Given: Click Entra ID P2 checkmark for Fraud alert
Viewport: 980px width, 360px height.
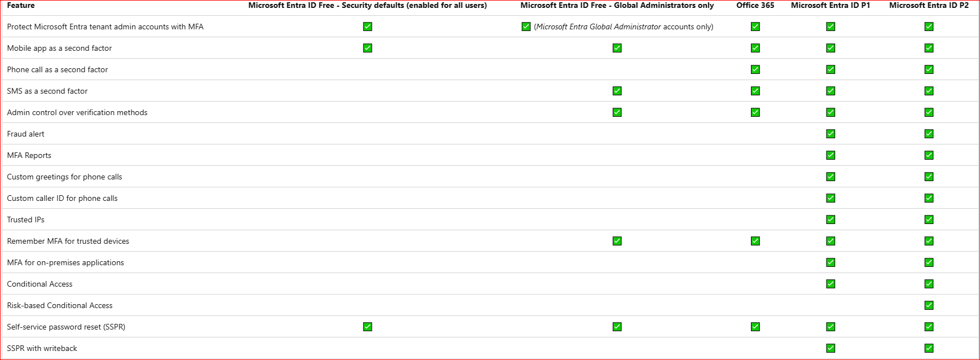Looking at the screenshot, I should (x=929, y=134).
